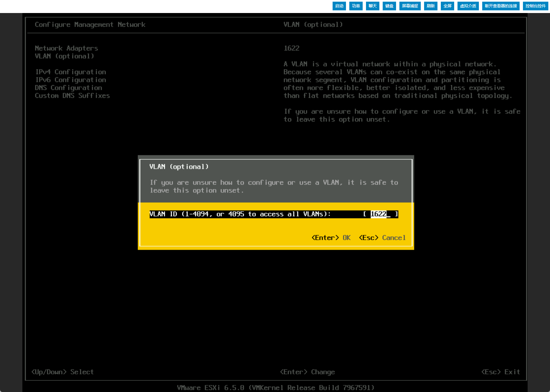This screenshot has width=550, height=392.
Task: Click the VMware ESXi 6.5.0 version footer text
Action: point(276,388)
